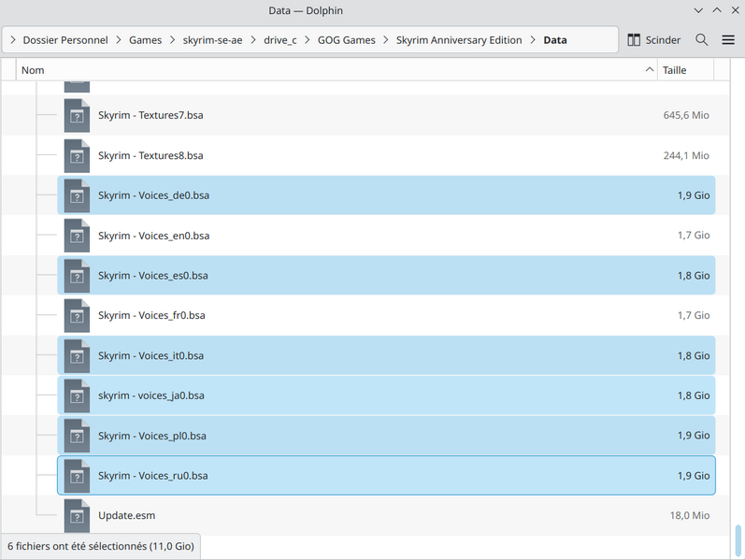The height and width of the screenshot is (560, 745).
Task: Select file name Skyrim - Voices_es0.bsa
Action: [x=153, y=276]
